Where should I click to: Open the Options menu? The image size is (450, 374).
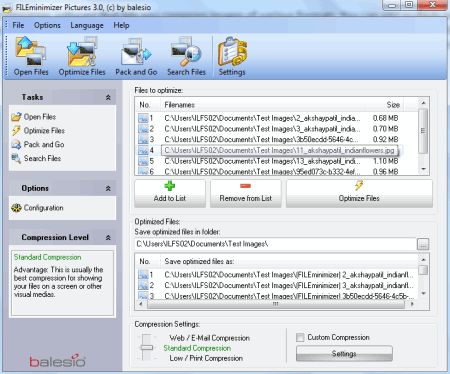pyautogui.click(x=47, y=25)
